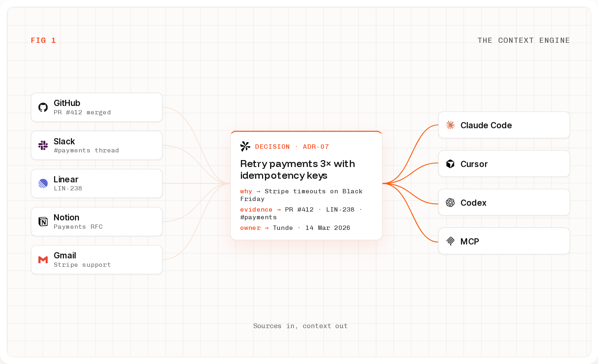Click "Stripe support" under Gmail
This screenshot has height=364, width=598.
[x=82, y=265]
